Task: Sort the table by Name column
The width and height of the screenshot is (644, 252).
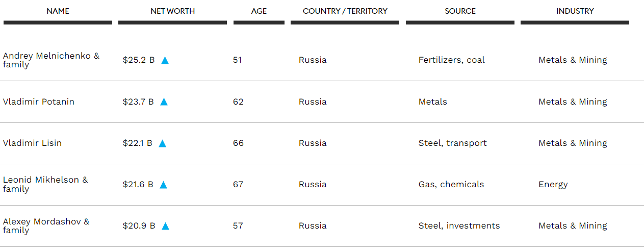Action: pos(58,11)
